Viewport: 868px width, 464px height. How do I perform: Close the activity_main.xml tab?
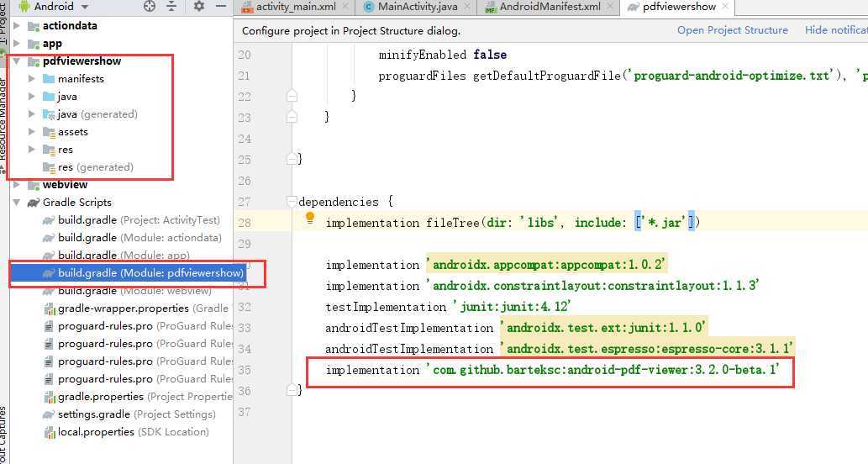coord(345,7)
